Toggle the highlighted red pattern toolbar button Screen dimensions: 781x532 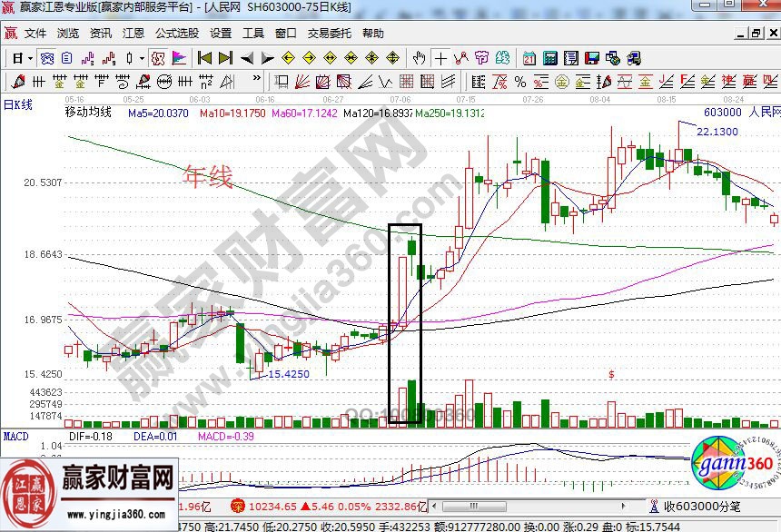point(158,57)
